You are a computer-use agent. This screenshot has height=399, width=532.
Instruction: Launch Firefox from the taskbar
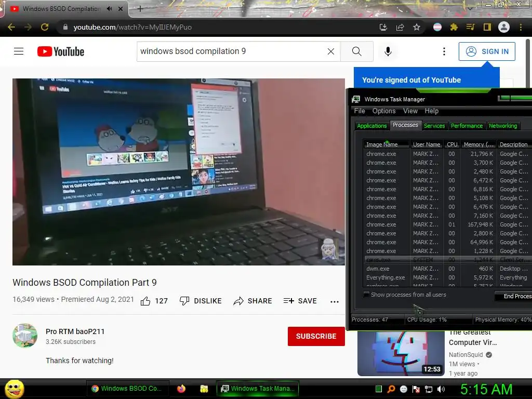click(x=181, y=389)
